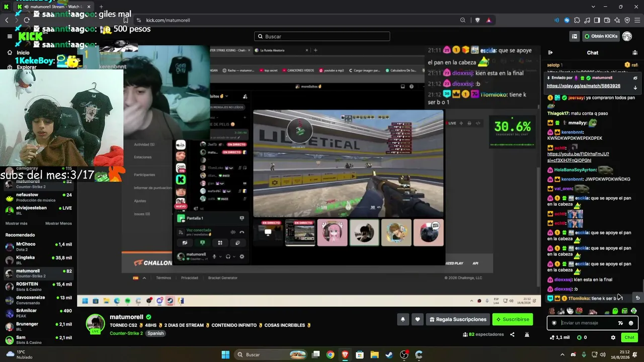Click the green Suscribirse button

512,319
